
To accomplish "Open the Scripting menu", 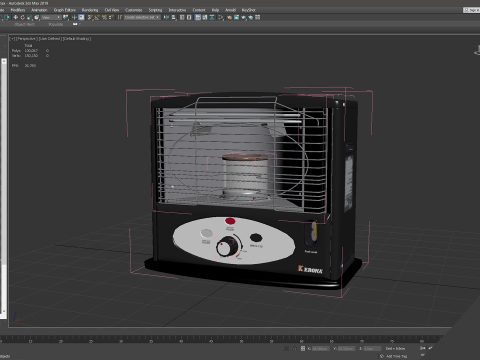I will [155, 10].
